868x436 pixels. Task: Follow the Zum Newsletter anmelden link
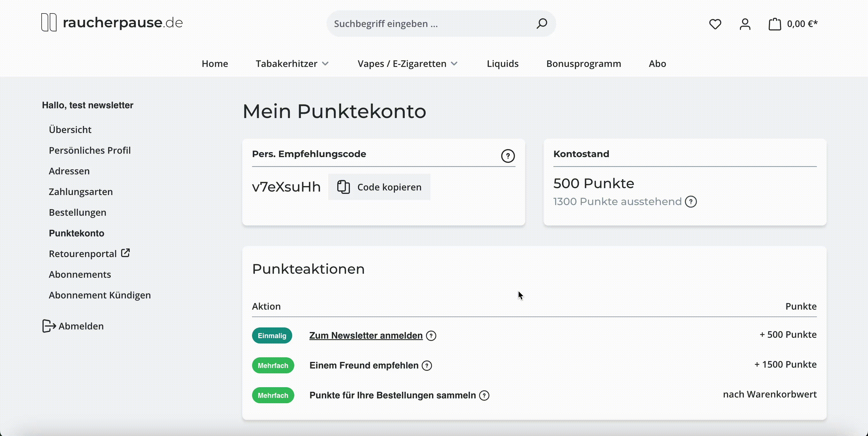(x=366, y=335)
